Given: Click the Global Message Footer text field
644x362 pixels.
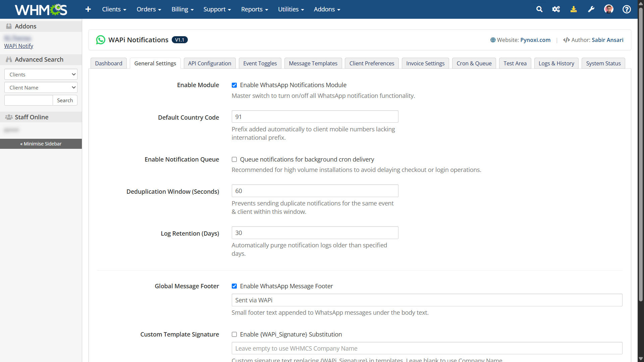Looking at the screenshot, I should 427,300.
